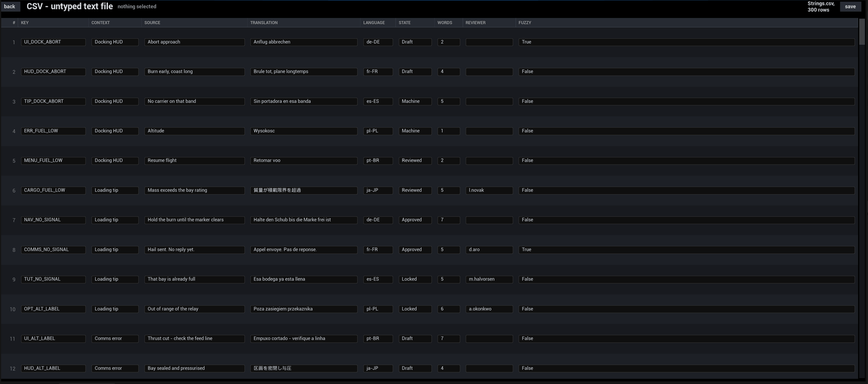The height and width of the screenshot is (384, 868).
Task: Click the translation 'Sin portadora en esa banda'
Action: tap(304, 101)
